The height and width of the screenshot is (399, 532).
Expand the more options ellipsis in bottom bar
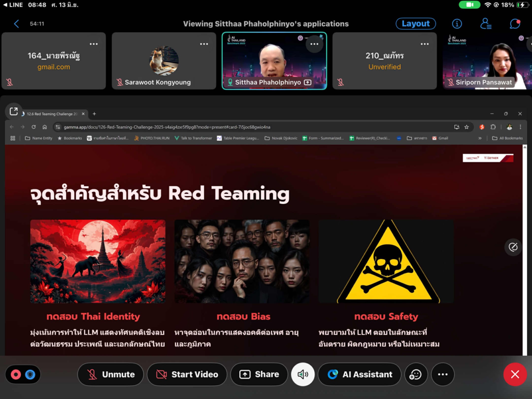443,374
